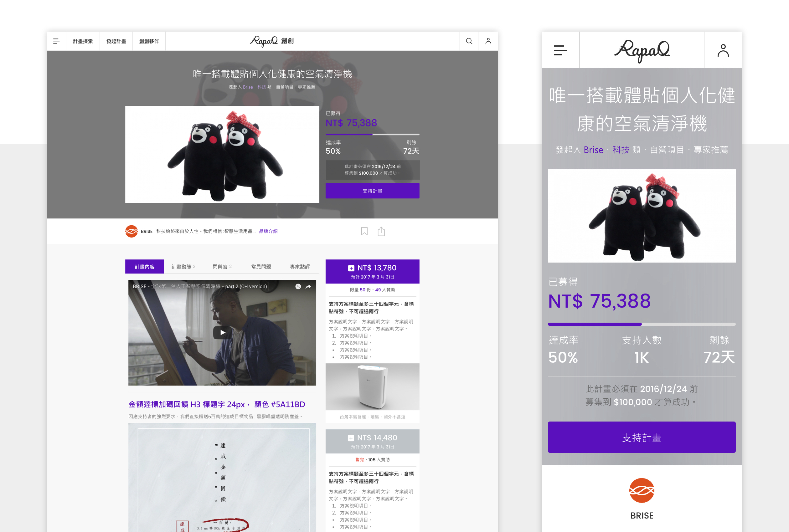The image size is (789, 532).
Task: Tap the mobile NT$ 75,388 raised amount
Action: pos(599,301)
